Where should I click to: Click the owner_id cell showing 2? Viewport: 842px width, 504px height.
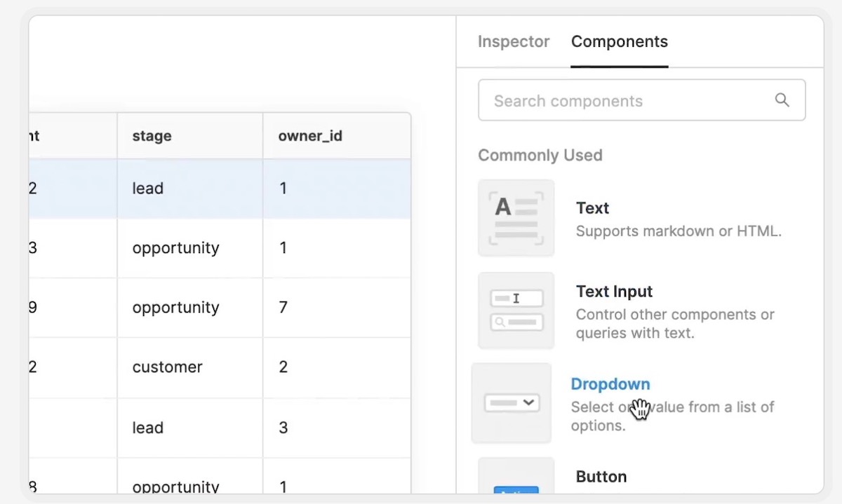(283, 367)
